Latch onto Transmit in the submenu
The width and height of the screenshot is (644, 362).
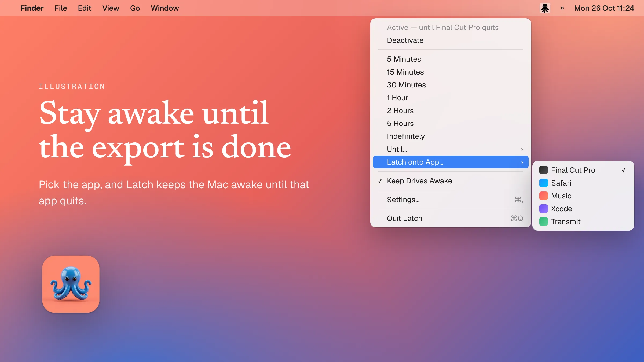point(583,221)
